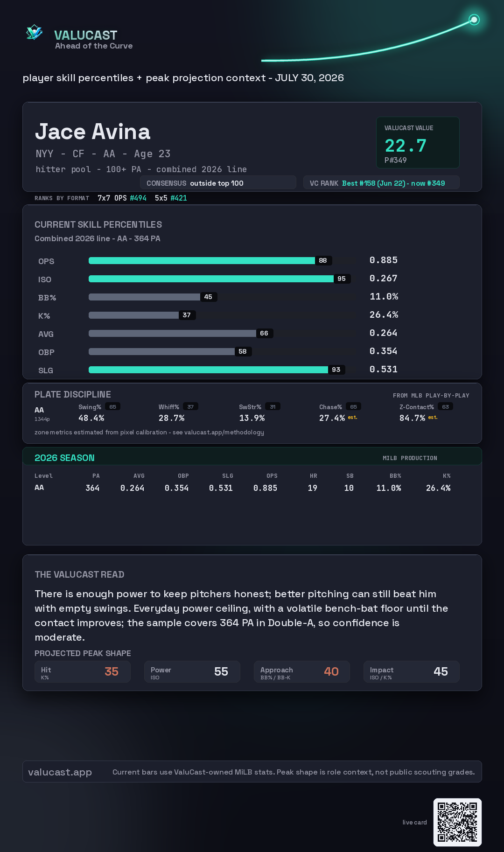Click the Swing% percentile badge 65

[112, 407]
